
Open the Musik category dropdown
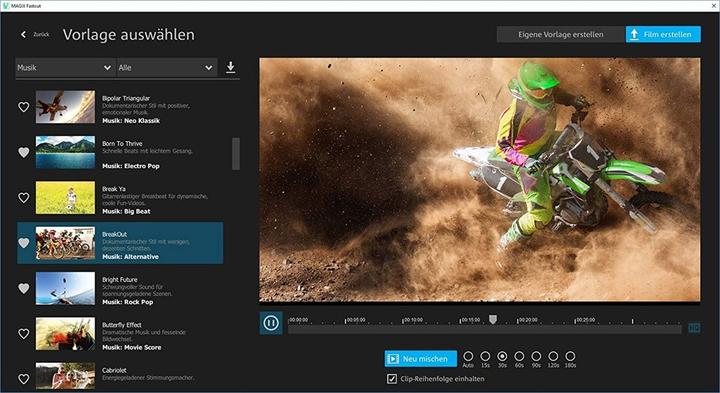[x=65, y=67]
